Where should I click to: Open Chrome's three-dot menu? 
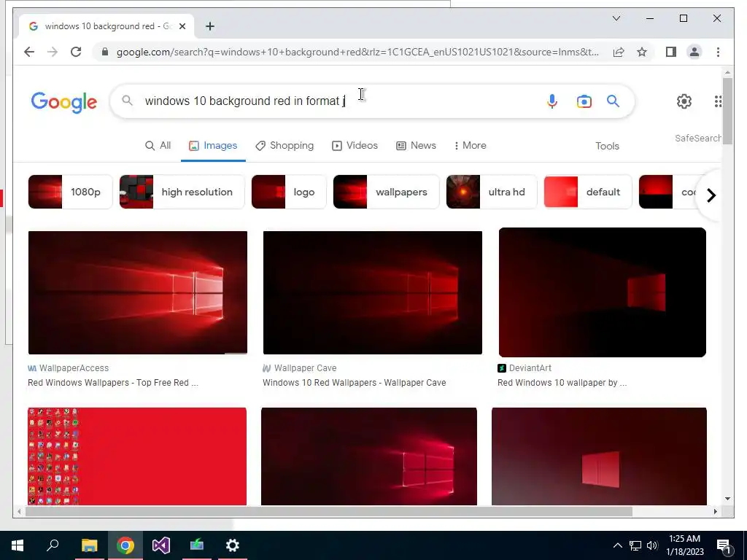tap(718, 52)
